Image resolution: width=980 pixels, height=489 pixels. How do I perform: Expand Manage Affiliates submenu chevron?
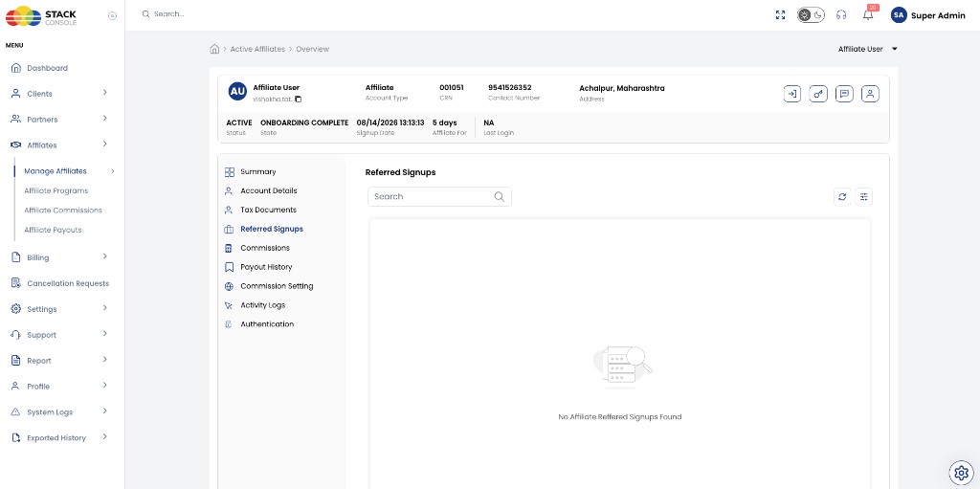tap(113, 170)
